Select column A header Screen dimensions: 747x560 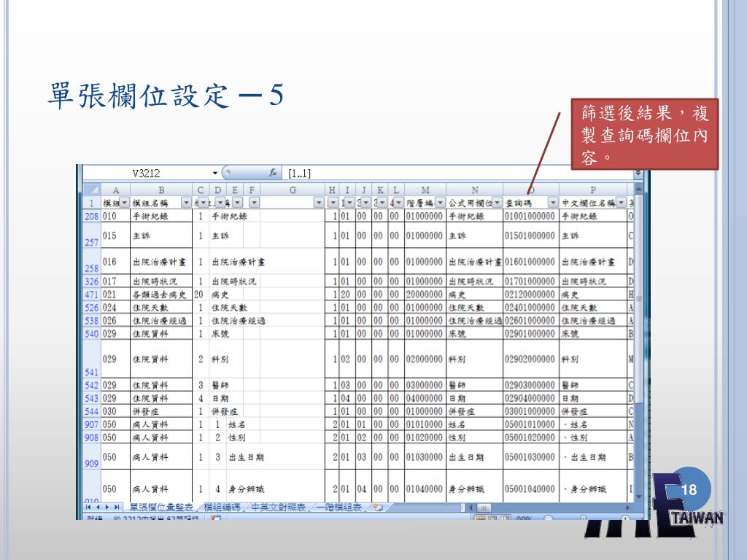(x=115, y=190)
